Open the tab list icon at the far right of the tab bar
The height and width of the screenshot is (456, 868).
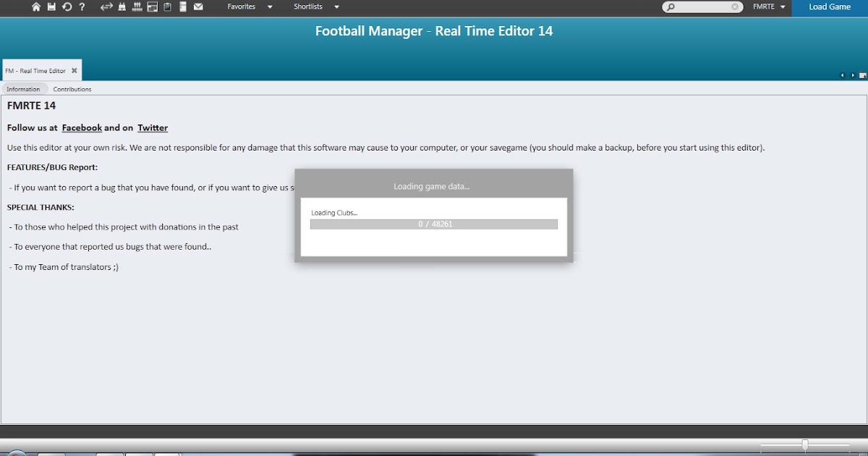click(863, 75)
